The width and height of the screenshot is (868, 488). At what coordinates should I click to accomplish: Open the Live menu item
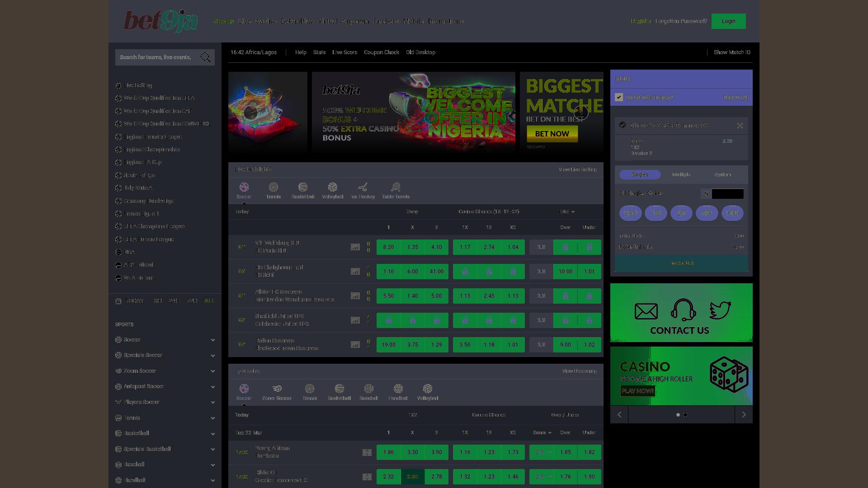[245, 21]
